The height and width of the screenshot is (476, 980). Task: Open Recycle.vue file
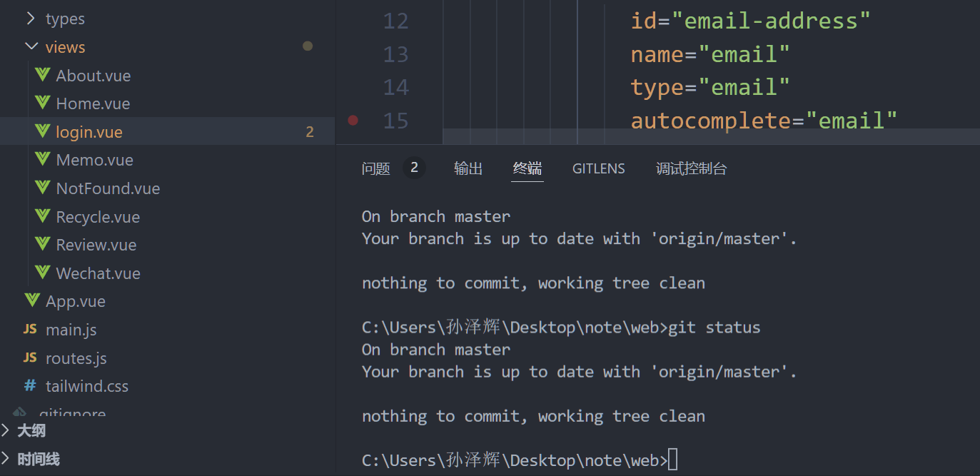click(98, 217)
